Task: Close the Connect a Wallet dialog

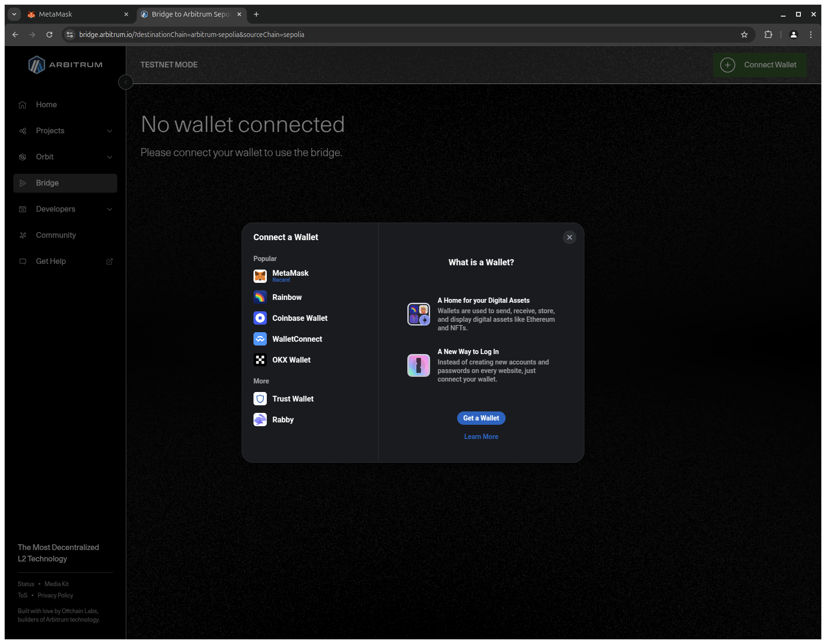Action: coord(570,237)
